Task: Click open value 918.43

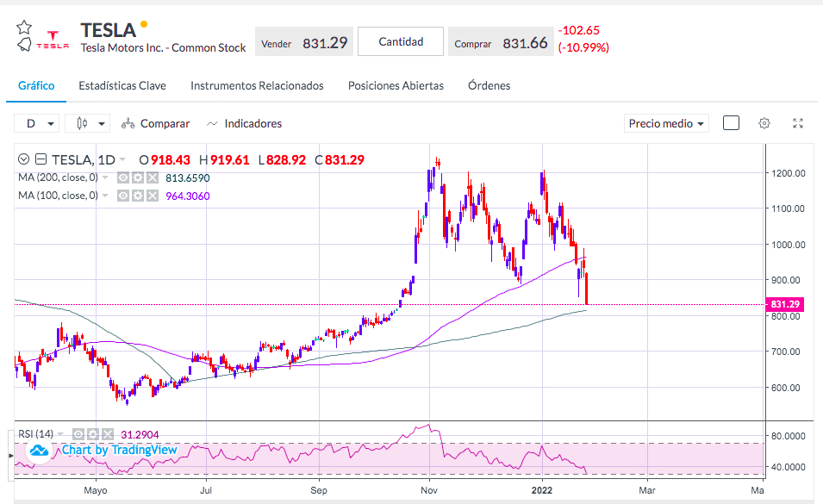Action: pos(171,160)
